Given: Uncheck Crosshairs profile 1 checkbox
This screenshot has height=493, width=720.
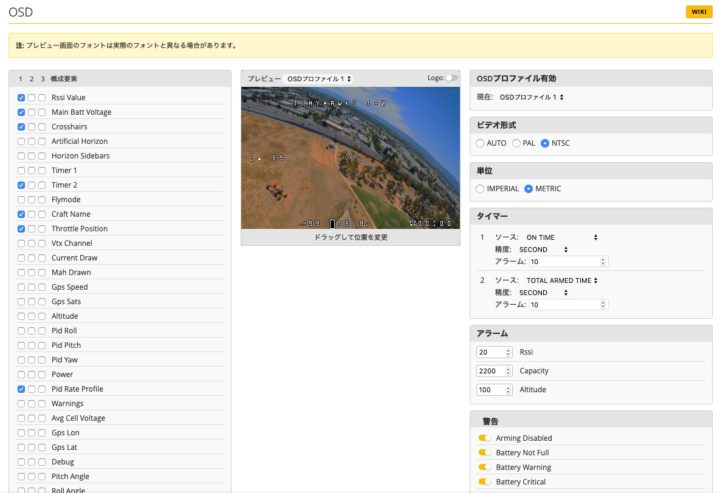Looking at the screenshot, I should coord(22,127).
